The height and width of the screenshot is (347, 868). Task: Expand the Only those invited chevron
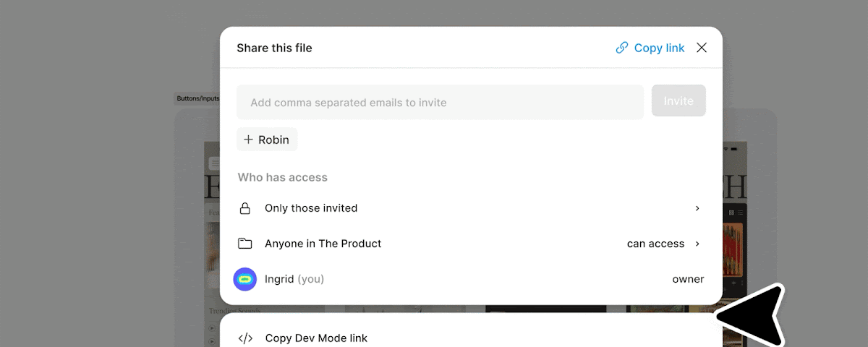697,208
